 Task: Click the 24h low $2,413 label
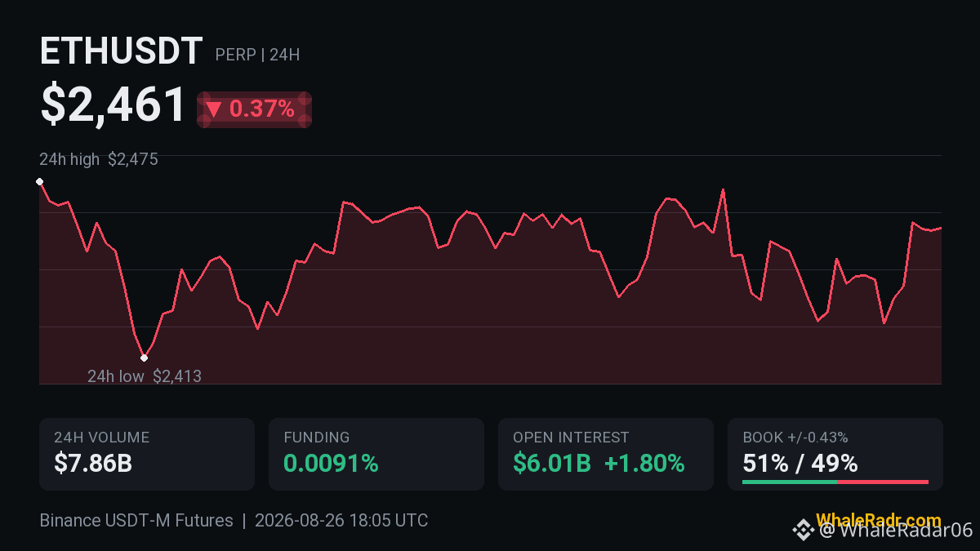click(x=145, y=376)
